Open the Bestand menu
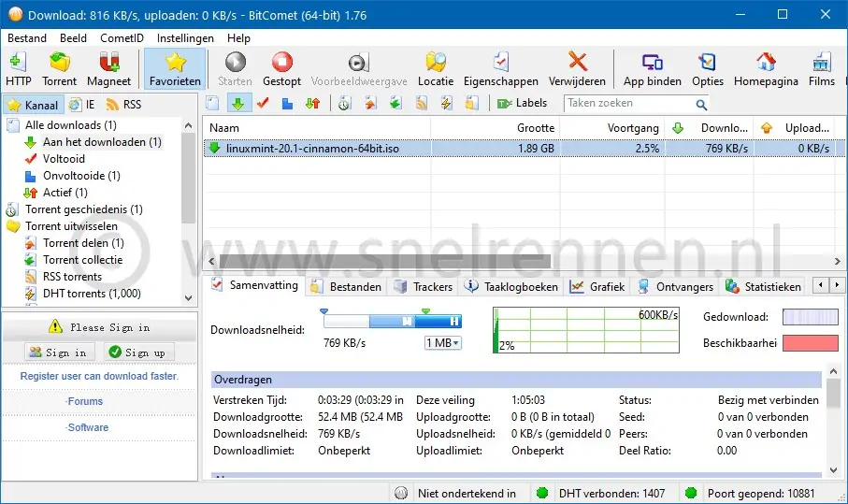Image resolution: width=848 pixels, height=504 pixels. [27, 37]
